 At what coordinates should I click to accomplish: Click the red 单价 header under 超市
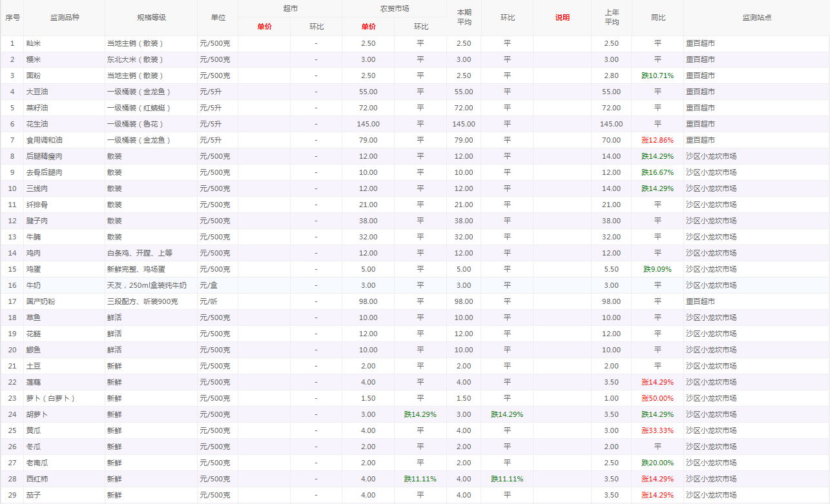[x=264, y=26]
